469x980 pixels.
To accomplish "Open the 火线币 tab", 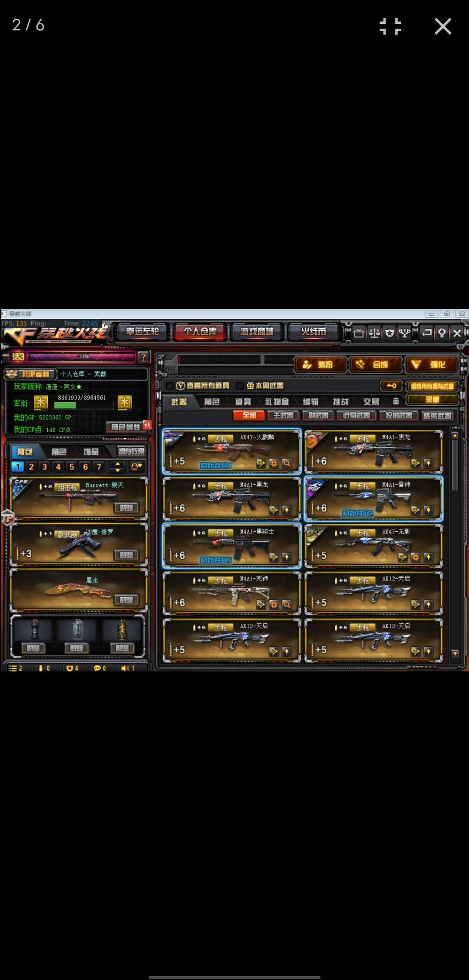I will pyautogui.click(x=314, y=332).
